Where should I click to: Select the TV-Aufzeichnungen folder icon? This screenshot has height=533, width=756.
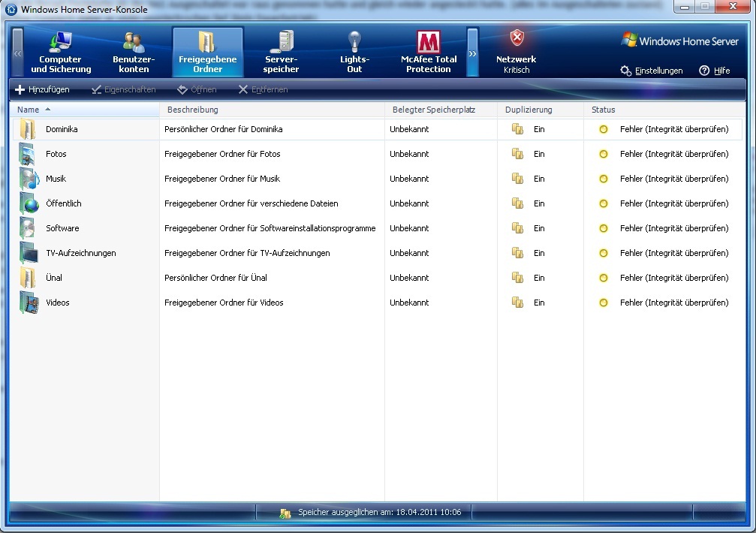click(29, 253)
